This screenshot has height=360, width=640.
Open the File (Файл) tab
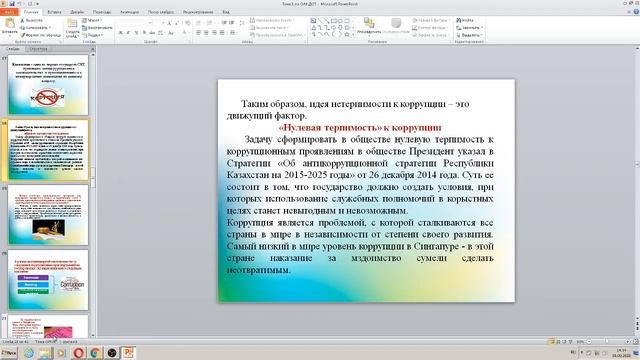(9, 12)
